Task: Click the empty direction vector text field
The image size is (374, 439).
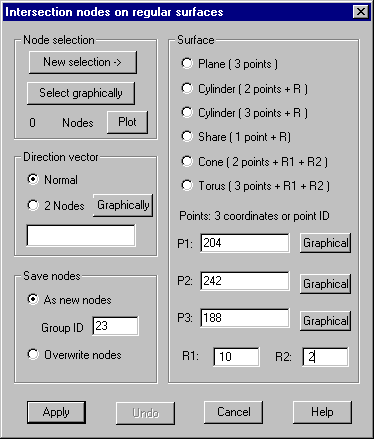Action: click(x=81, y=235)
